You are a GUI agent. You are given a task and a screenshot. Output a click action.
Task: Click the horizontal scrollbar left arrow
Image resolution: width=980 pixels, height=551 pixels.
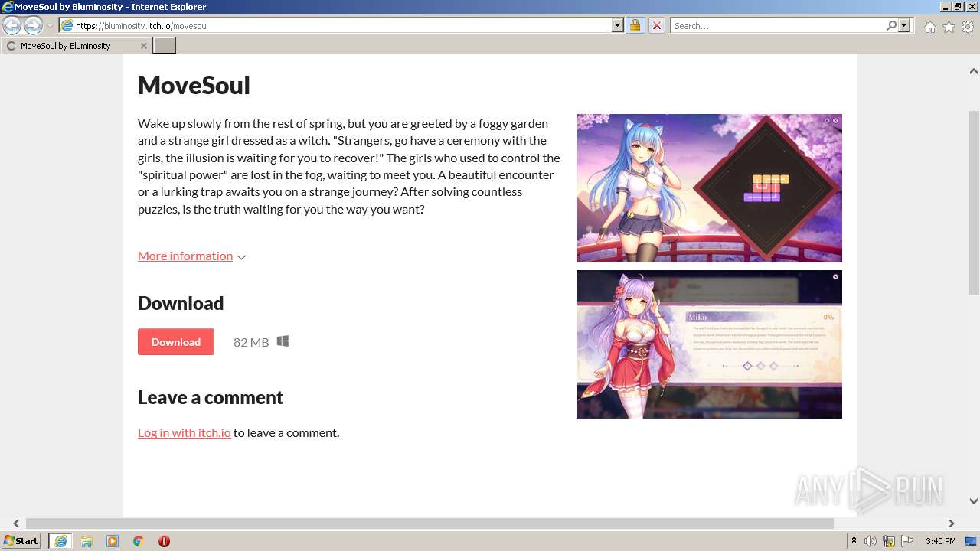point(16,523)
